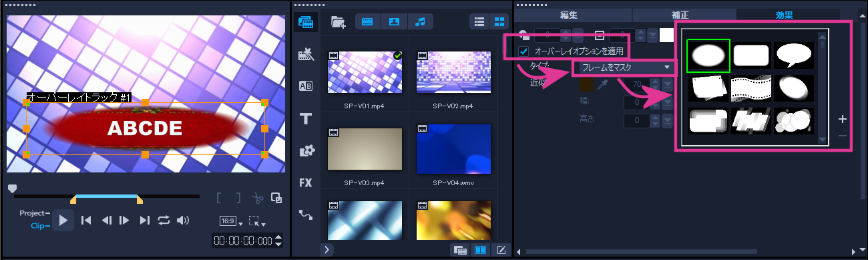The width and height of the screenshot is (868, 260).
Task: Open the Media library panel icon
Action: (x=306, y=21)
